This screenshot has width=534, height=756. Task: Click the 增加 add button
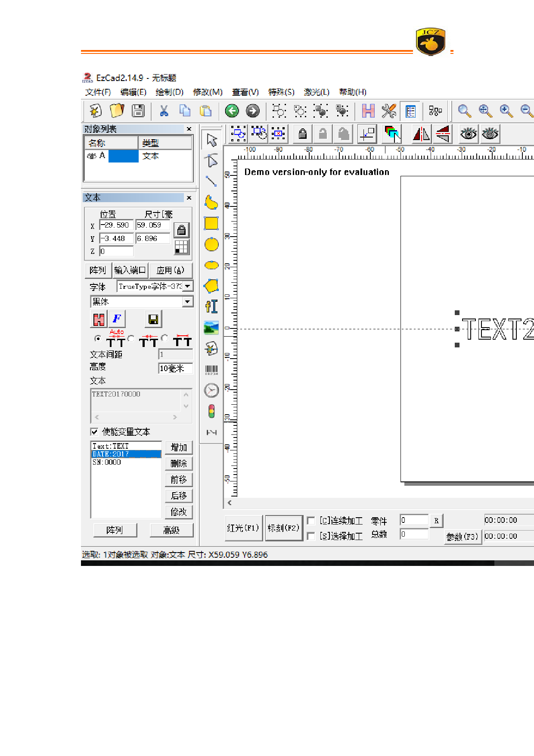coord(178,447)
